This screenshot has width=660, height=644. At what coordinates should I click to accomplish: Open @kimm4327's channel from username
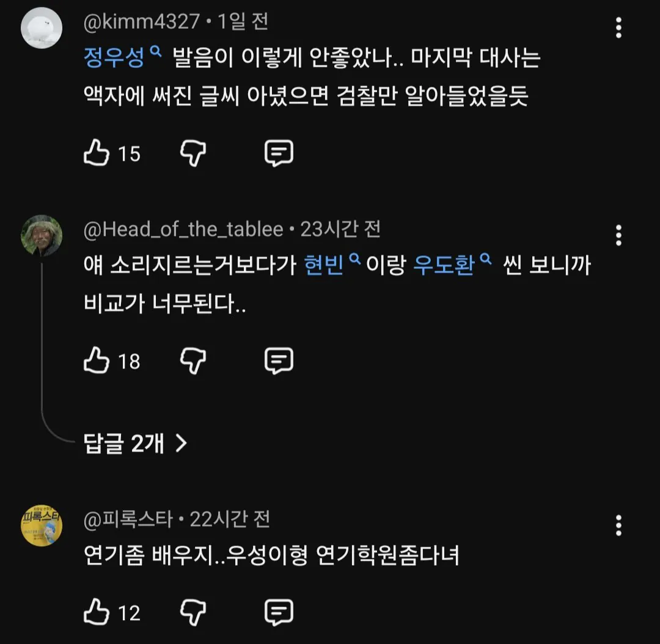pyautogui.click(x=142, y=22)
